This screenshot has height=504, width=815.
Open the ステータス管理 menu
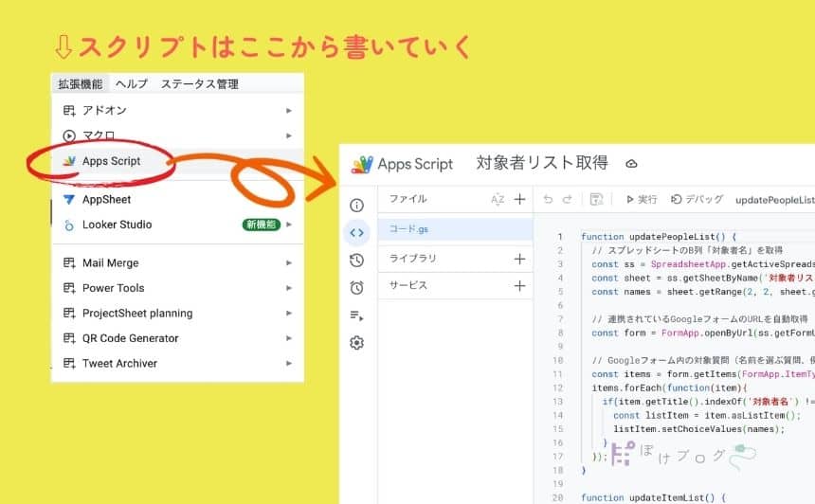point(200,84)
